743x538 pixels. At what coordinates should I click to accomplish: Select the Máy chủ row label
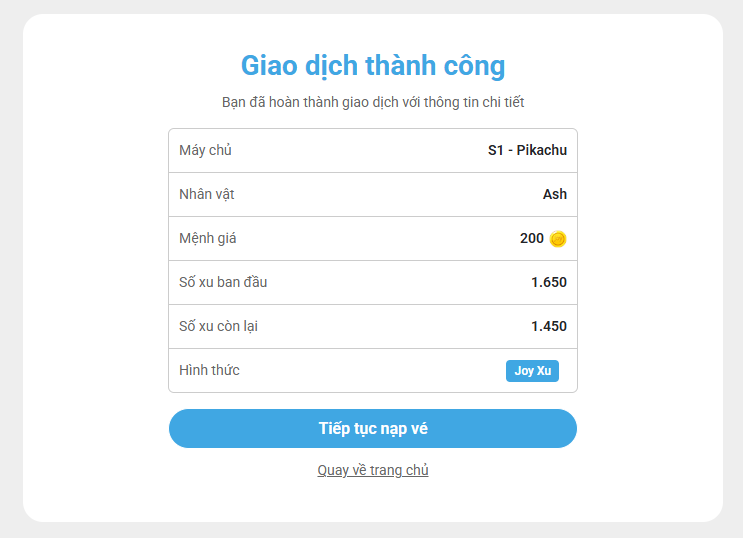205,150
